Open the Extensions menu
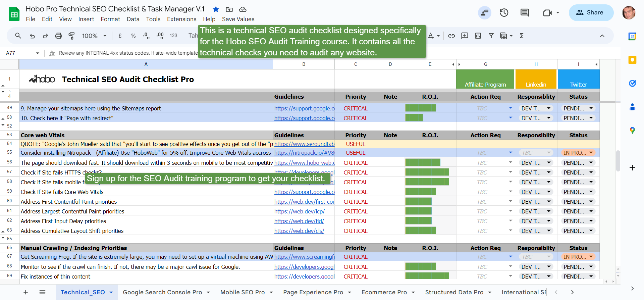 point(182,19)
